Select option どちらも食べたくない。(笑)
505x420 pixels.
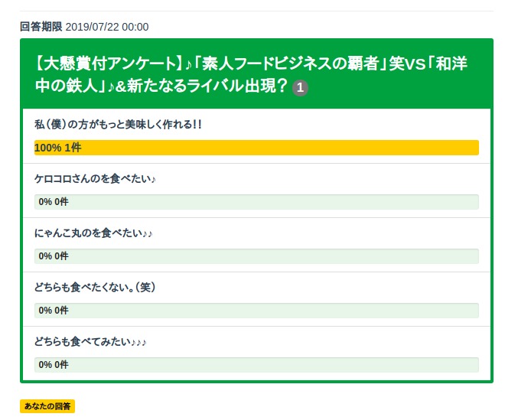95,288
